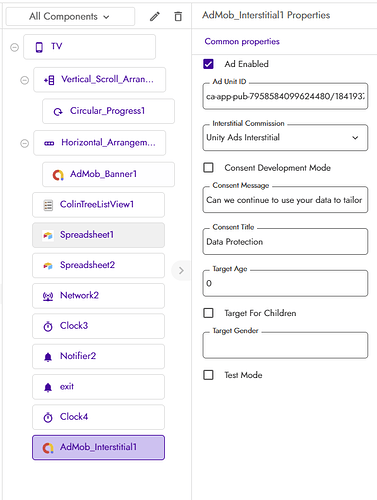Viewport: 377px width, 500px height.
Task: Uncheck the Ad Enabled checkbox
Action: (x=208, y=64)
